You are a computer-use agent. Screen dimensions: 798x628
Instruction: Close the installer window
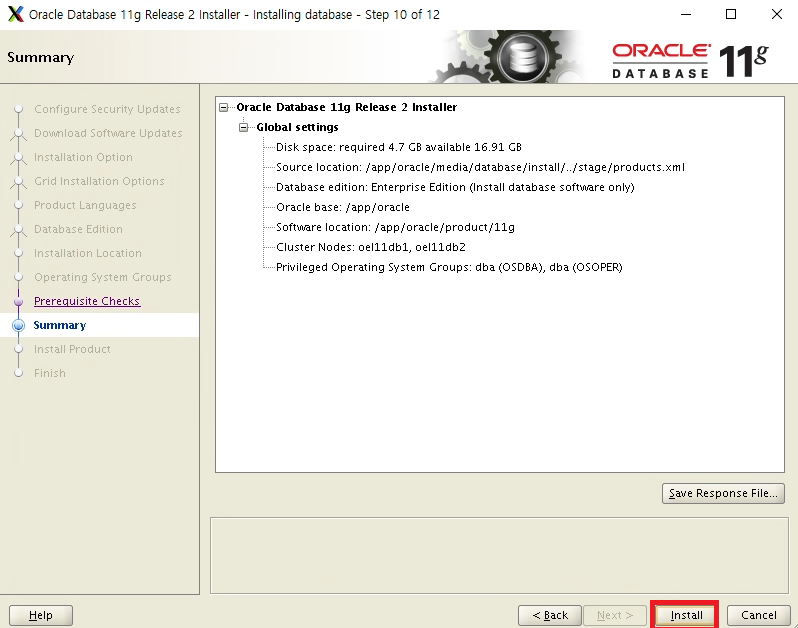(x=777, y=14)
